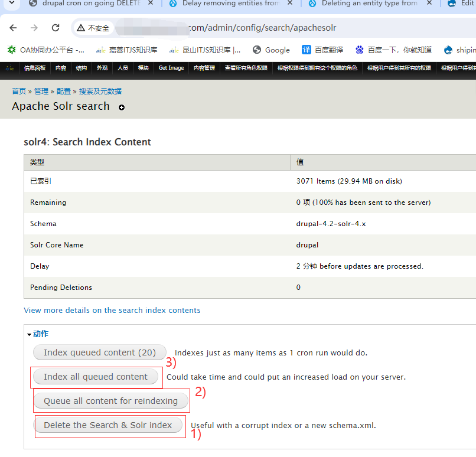Open the 昆山ITJS知识库 bookmark

205,50
